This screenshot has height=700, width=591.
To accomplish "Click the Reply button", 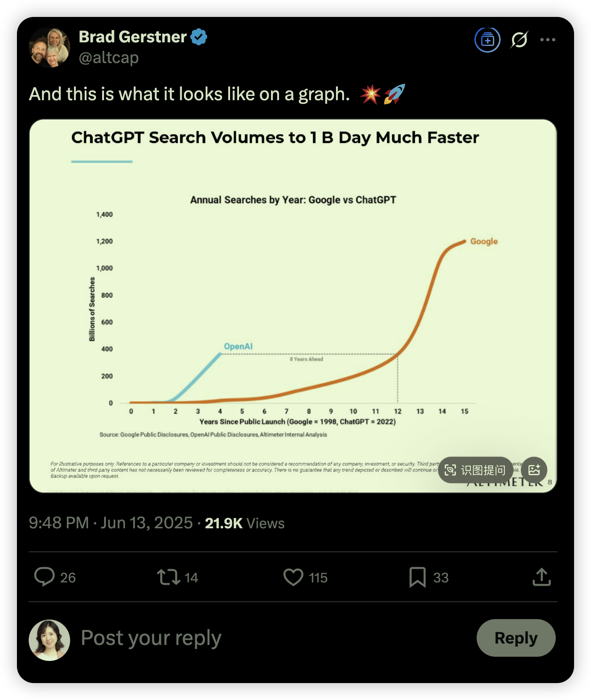I will tap(516, 638).
